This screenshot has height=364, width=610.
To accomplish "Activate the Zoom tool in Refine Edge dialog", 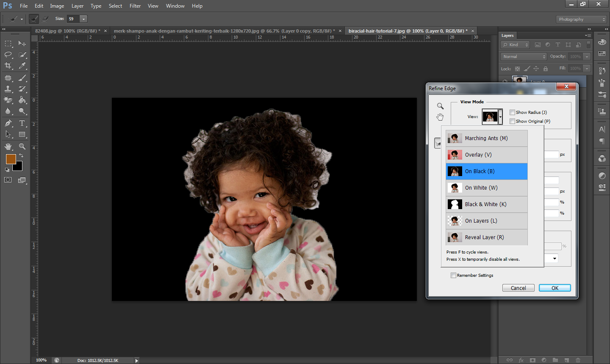I will pyautogui.click(x=440, y=106).
